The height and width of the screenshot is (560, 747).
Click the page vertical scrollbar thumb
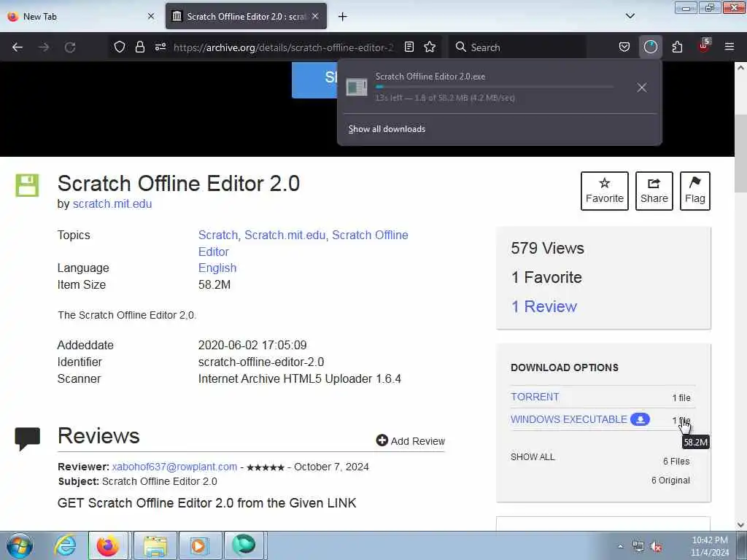[x=740, y=153]
